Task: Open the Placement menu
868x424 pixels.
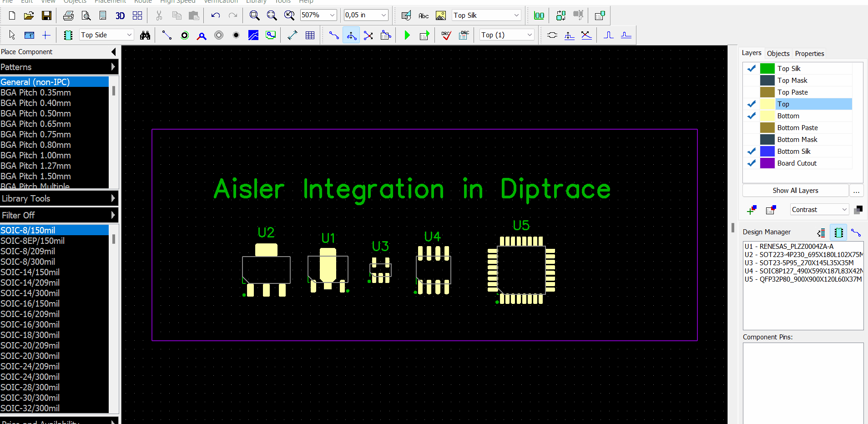Action: coord(111,1)
